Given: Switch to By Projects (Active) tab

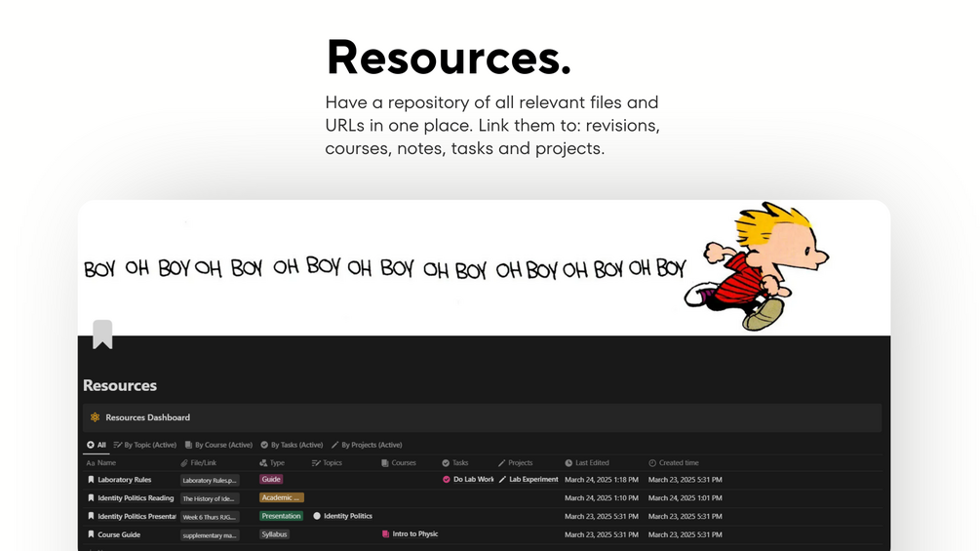Looking at the screenshot, I should (367, 445).
